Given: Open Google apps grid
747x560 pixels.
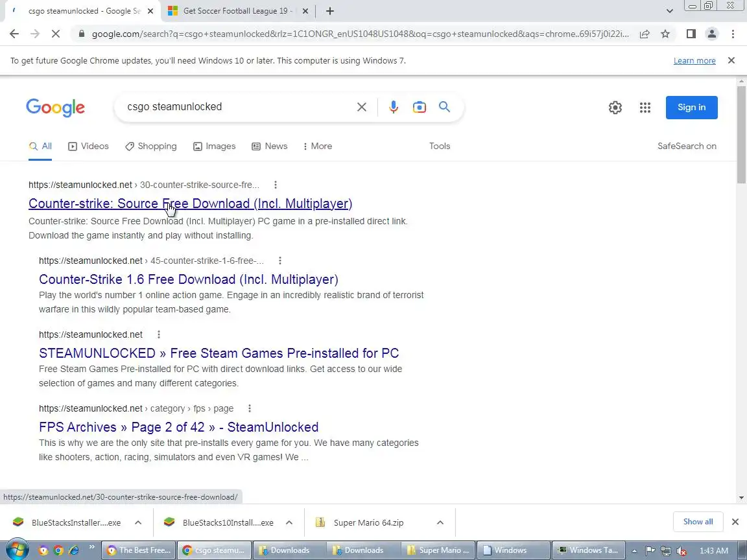Looking at the screenshot, I should [x=645, y=108].
